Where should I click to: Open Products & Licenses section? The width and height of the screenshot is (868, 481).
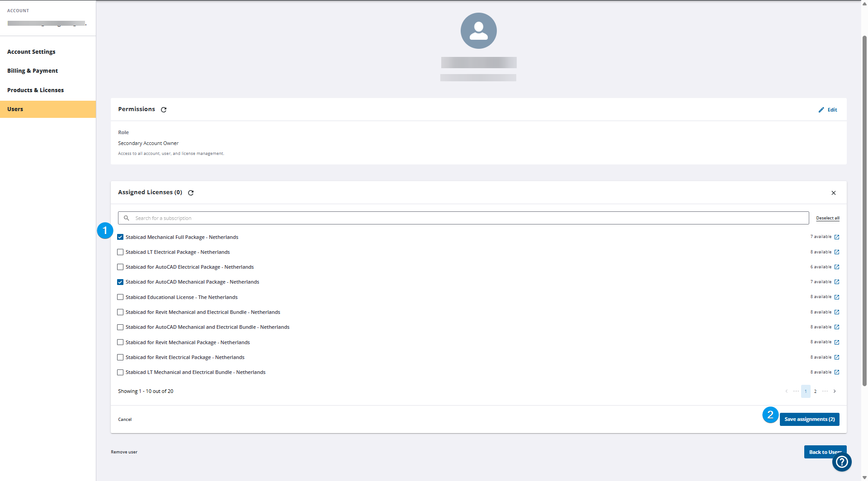[35, 90]
